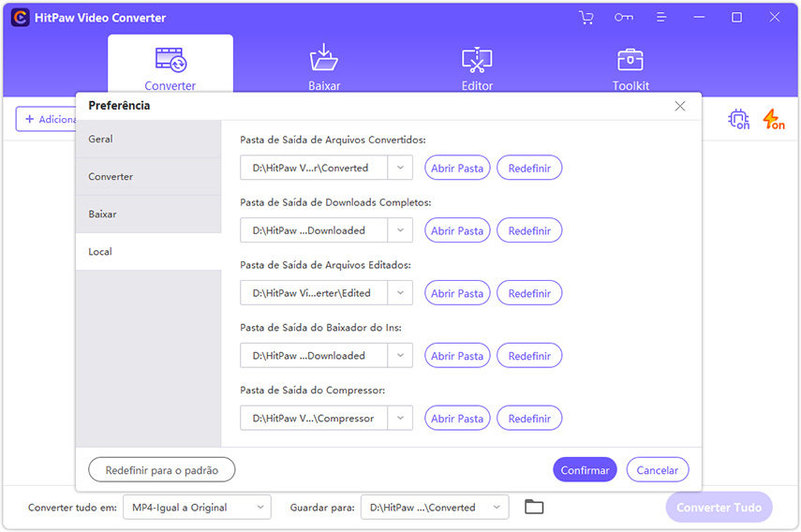Open the Toolkit main tab
Screen dimensions: 801x532
coord(630,67)
